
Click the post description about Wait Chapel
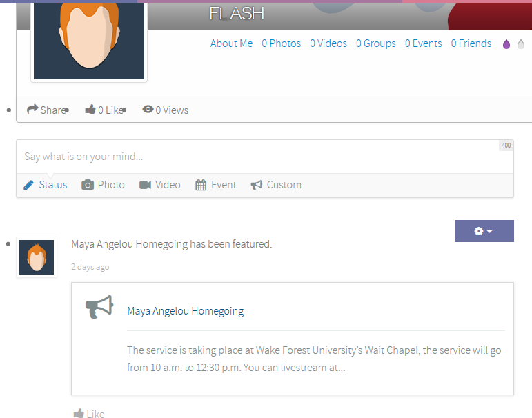(x=314, y=359)
